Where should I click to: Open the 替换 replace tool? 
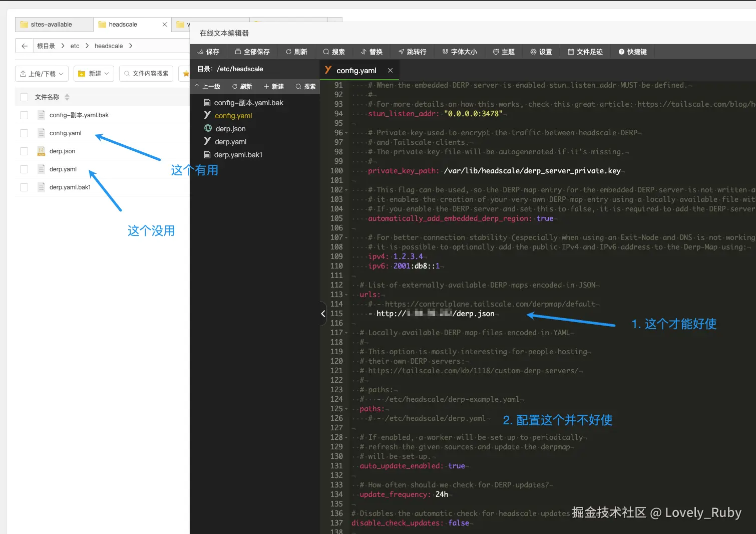tap(372, 52)
